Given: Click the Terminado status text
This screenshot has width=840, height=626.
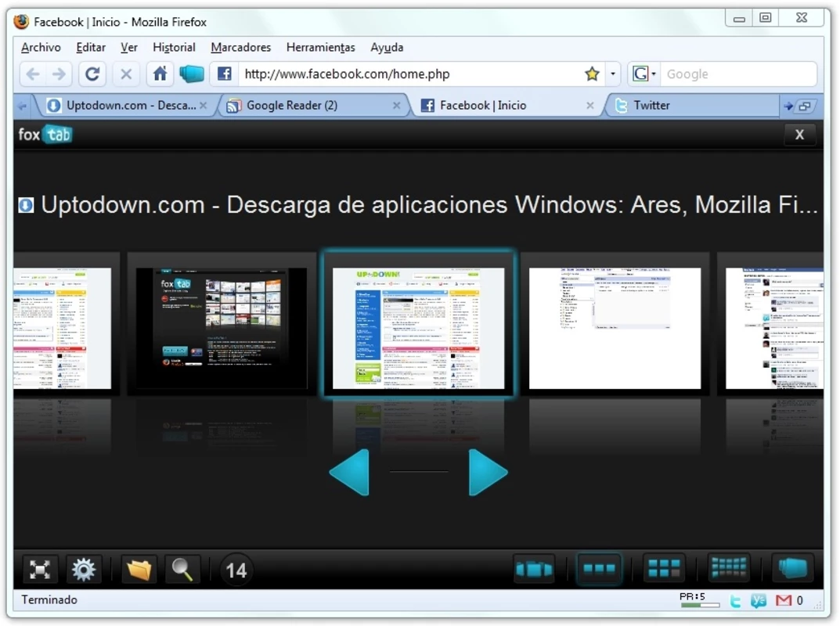Looking at the screenshot, I should 49,599.
